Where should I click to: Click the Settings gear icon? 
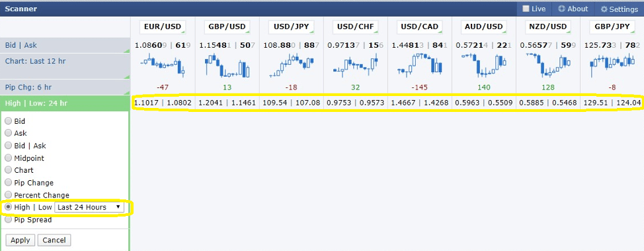pos(604,9)
